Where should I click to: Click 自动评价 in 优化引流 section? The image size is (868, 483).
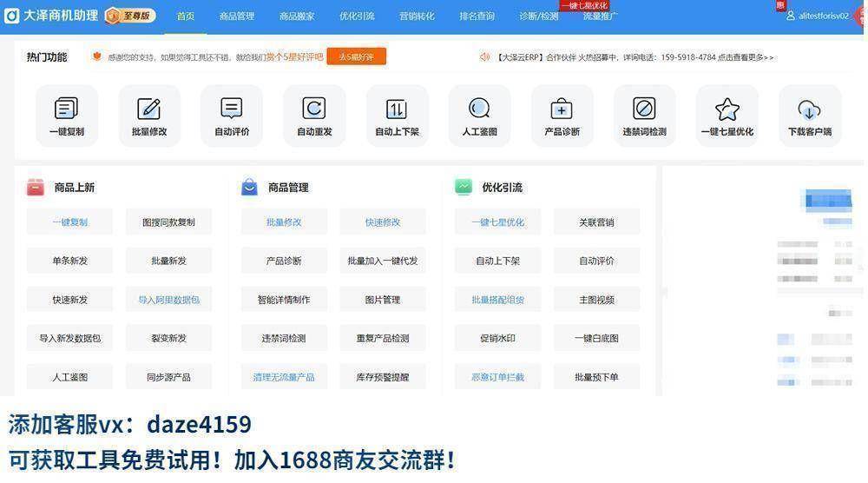(597, 261)
